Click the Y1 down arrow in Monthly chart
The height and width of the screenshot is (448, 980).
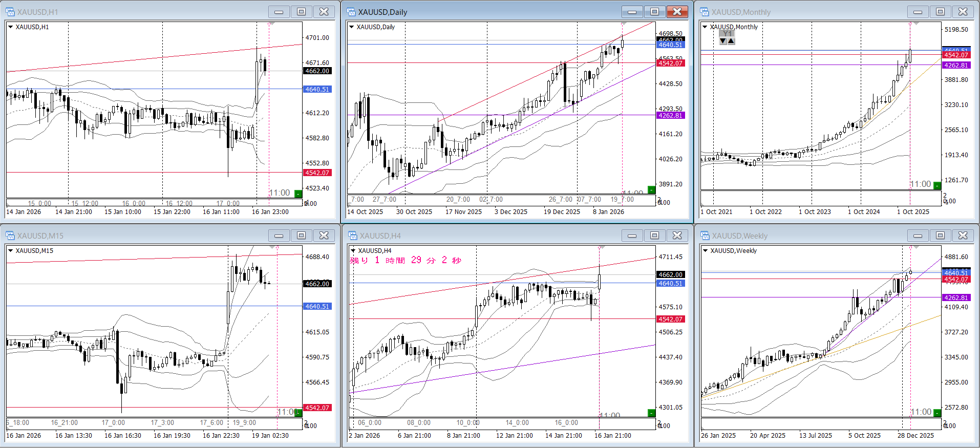pos(723,41)
